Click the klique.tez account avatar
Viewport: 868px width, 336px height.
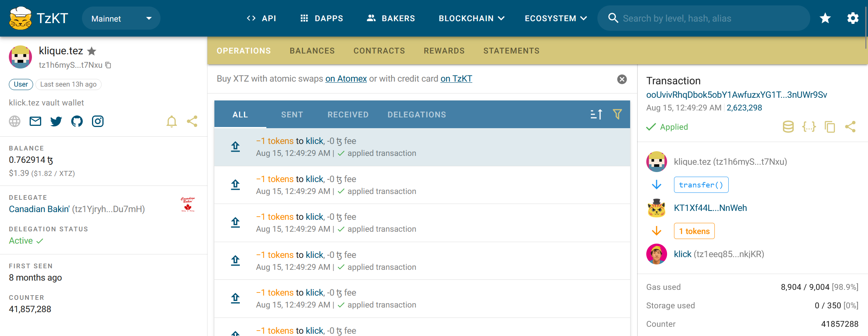coord(20,57)
